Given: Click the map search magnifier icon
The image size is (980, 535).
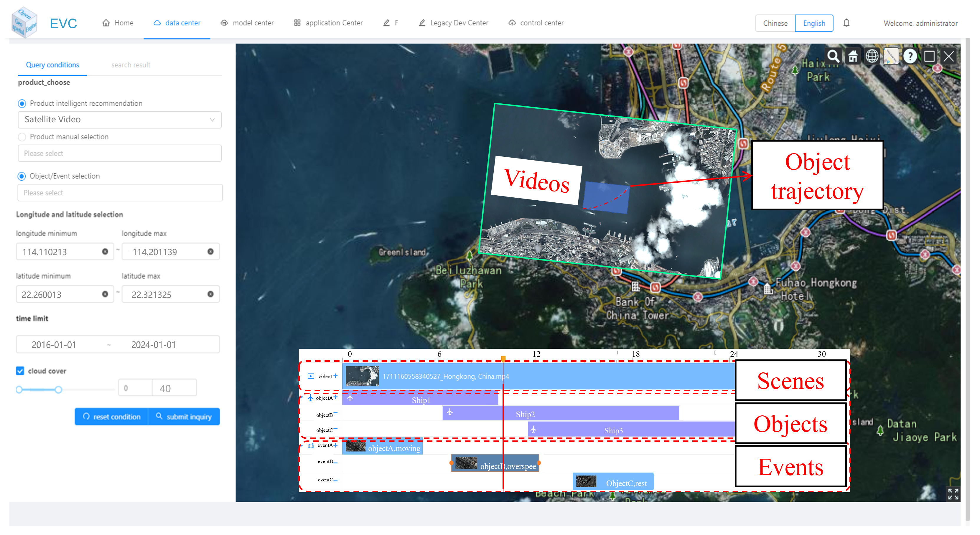Looking at the screenshot, I should pos(833,57).
